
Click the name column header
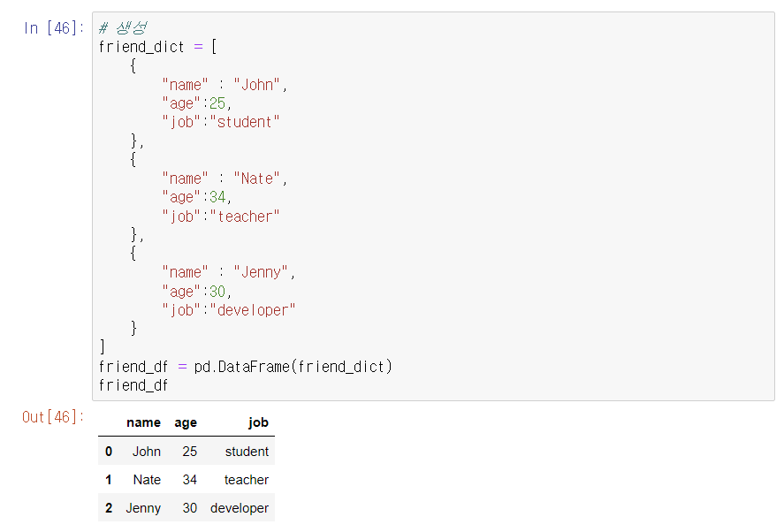click(143, 422)
